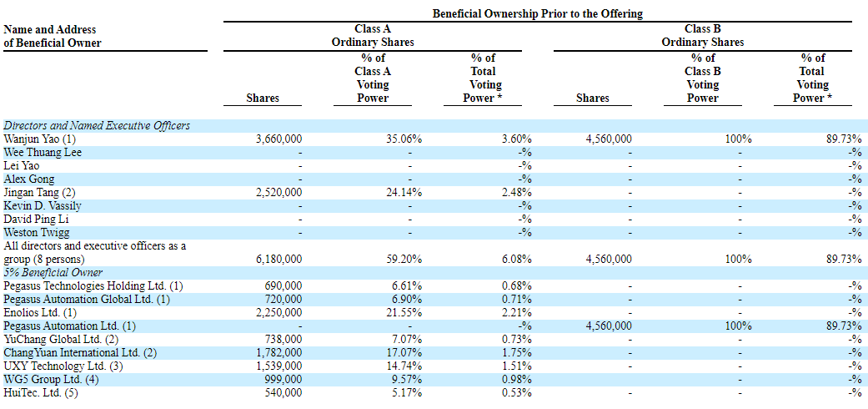Select the '540,000' HuiTec shares value
The width and height of the screenshot is (868, 409).
284,392
